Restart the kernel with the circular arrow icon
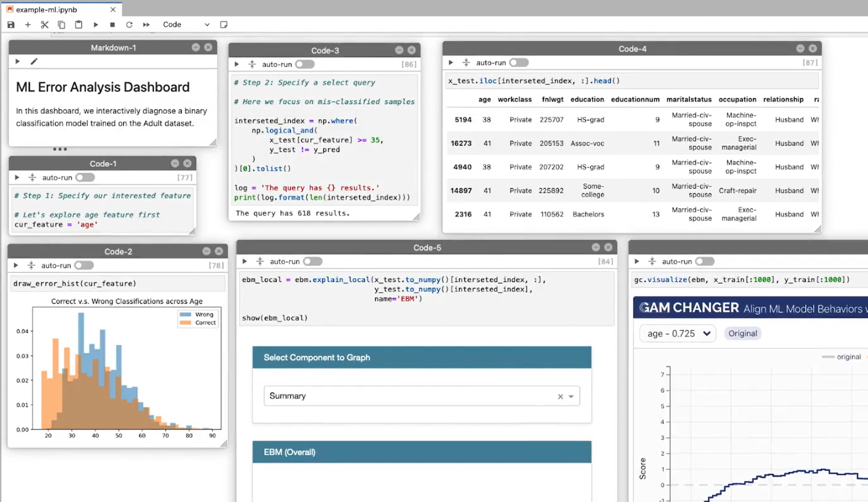The height and width of the screenshot is (502, 868). (129, 24)
